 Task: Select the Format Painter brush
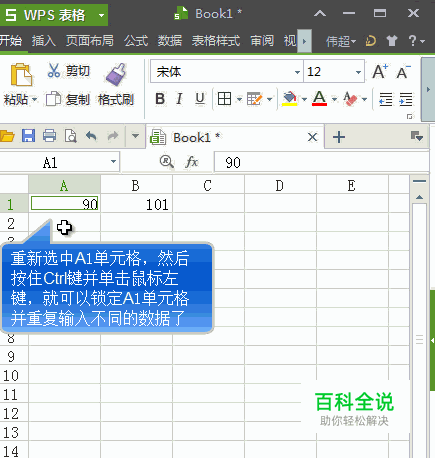tap(116, 74)
